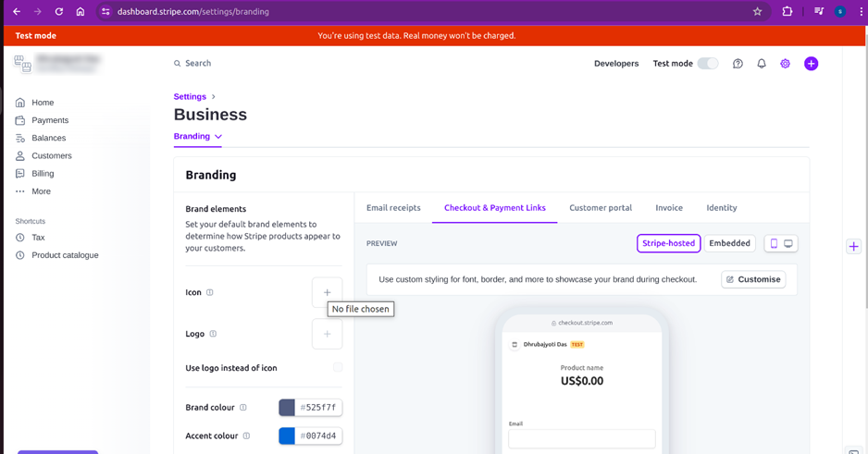This screenshot has height=454, width=868.
Task: Switch preview to desktop monitor view
Action: pyautogui.click(x=788, y=243)
